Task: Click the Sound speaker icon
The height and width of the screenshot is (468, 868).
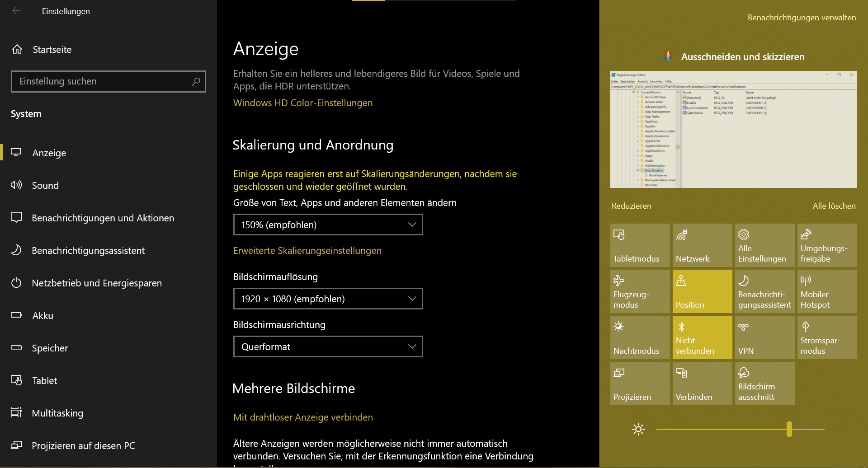Action: 16,185
